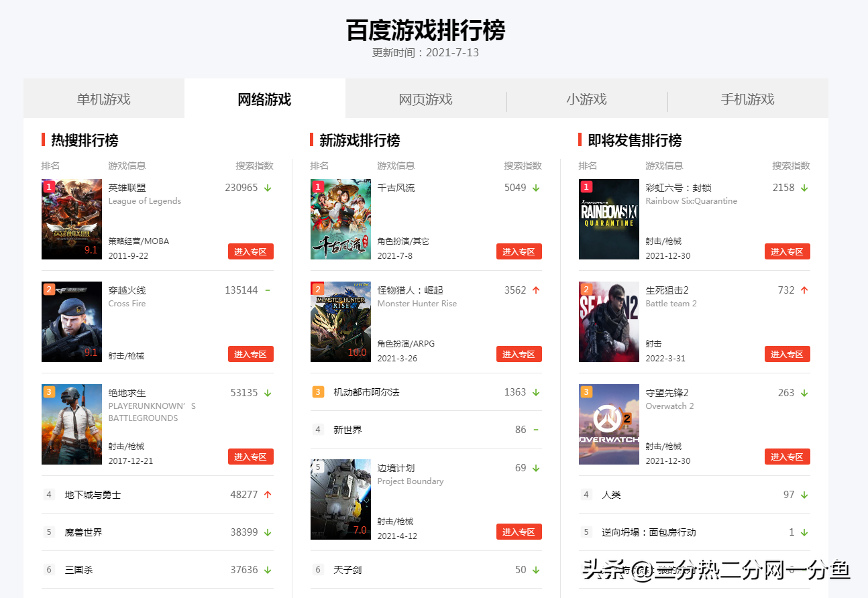Switch to the 单机游戏 tab
This screenshot has height=598, width=868.
click(104, 99)
